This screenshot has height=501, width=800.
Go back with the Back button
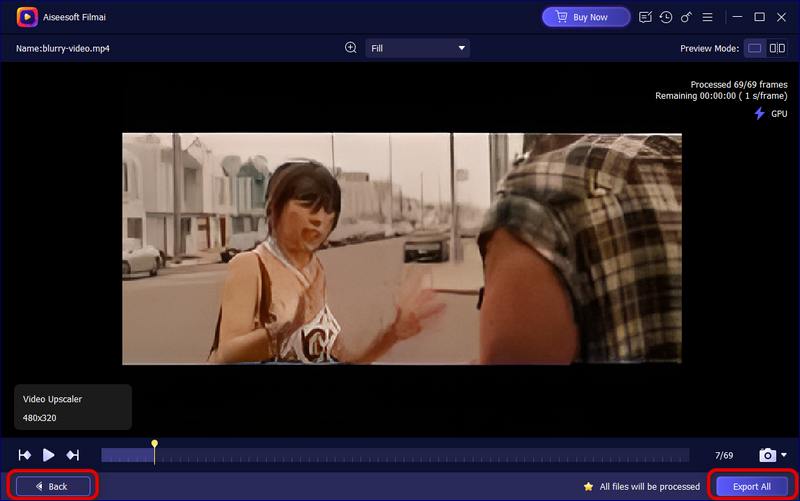(51, 486)
